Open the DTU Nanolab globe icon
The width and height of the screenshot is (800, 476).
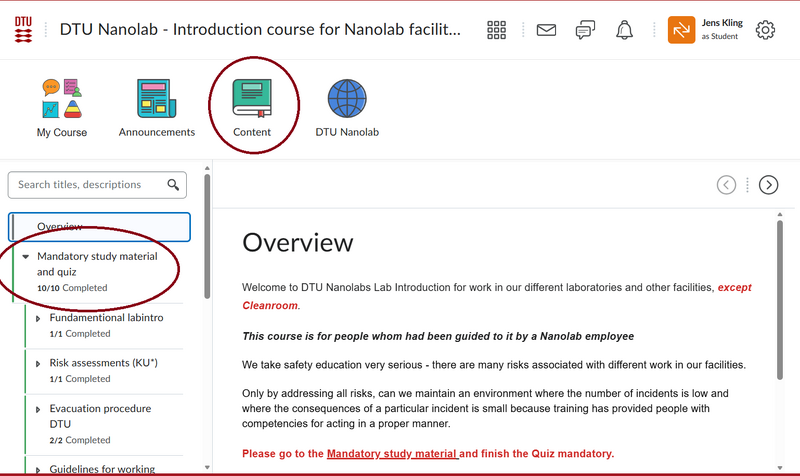point(347,98)
